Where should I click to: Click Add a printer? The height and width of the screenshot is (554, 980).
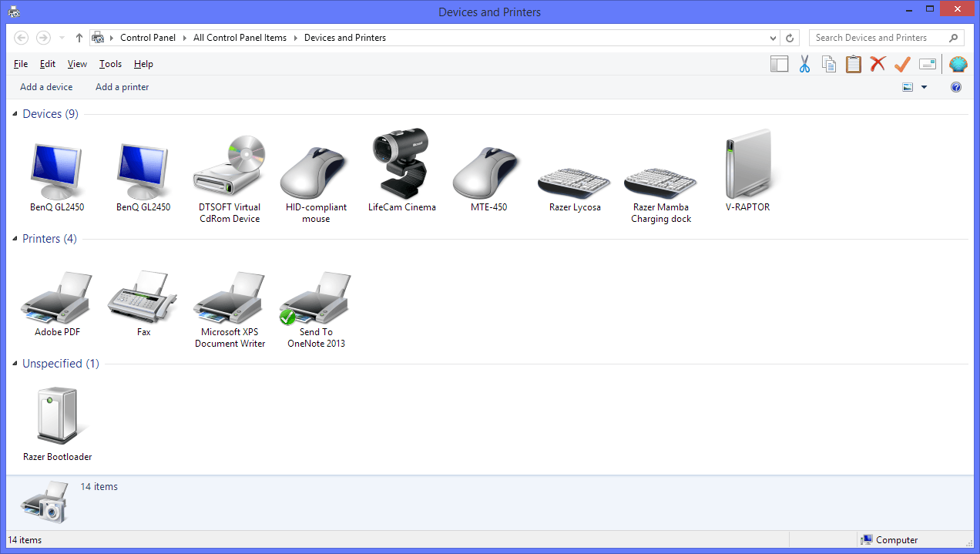point(122,87)
